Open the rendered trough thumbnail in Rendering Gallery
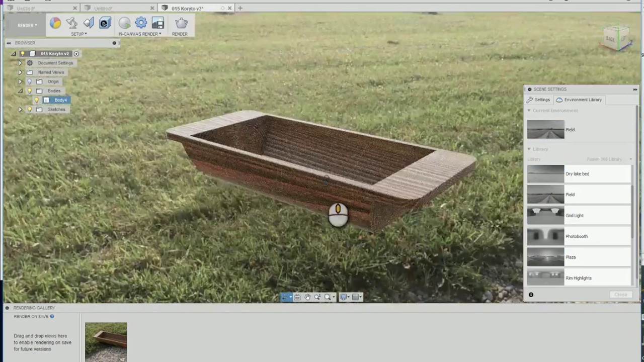644x362 pixels. pyautogui.click(x=106, y=342)
